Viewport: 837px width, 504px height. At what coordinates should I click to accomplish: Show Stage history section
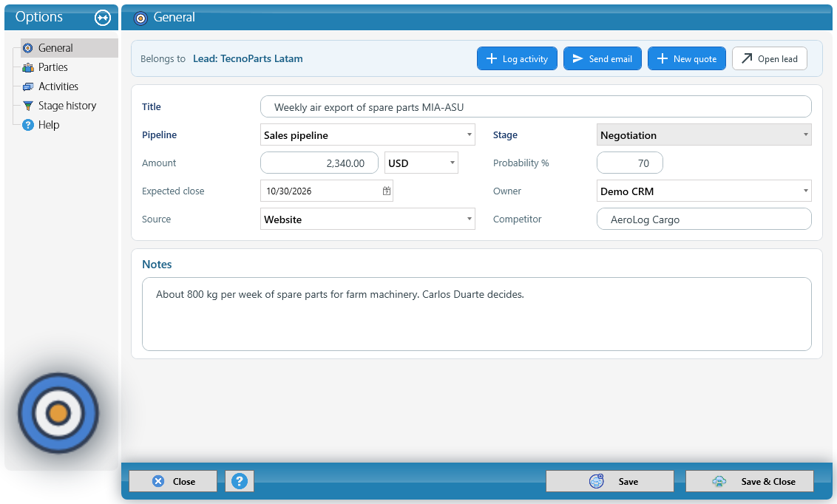pos(67,106)
